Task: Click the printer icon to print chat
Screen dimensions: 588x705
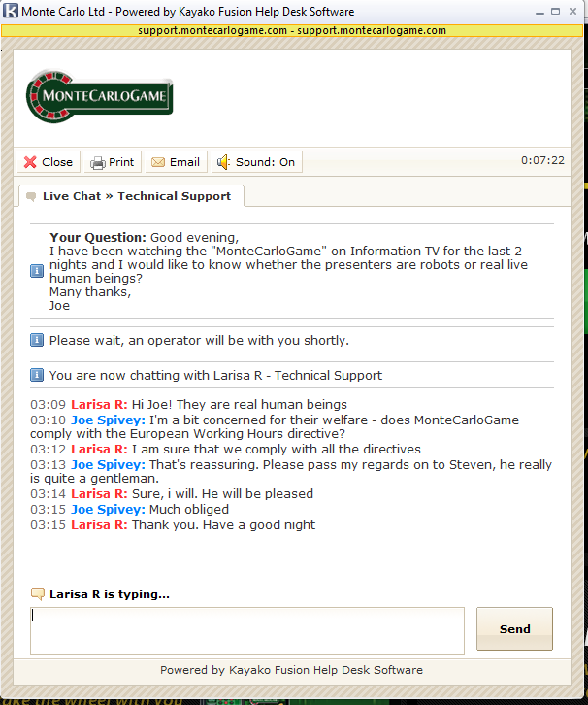Action: coord(97,163)
